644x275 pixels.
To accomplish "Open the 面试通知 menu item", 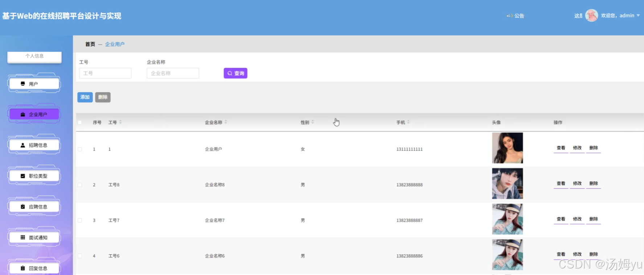I will [x=34, y=238].
